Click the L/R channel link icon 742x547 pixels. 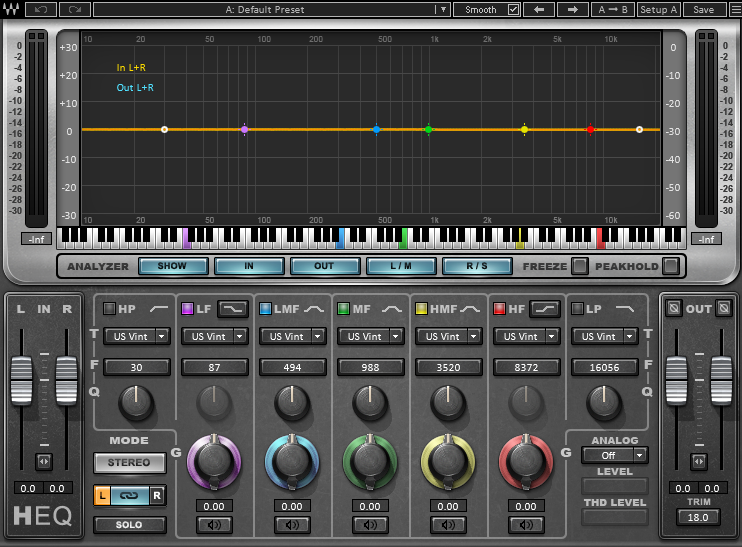click(131, 496)
